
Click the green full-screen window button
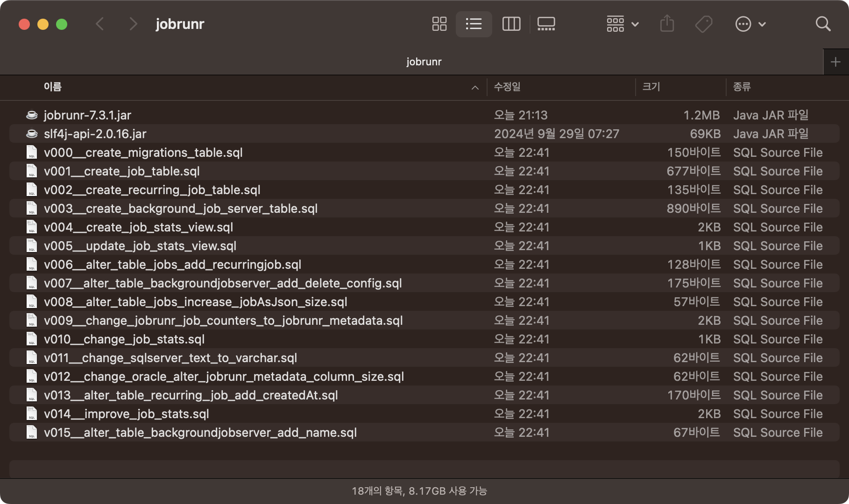pos(62,24)
